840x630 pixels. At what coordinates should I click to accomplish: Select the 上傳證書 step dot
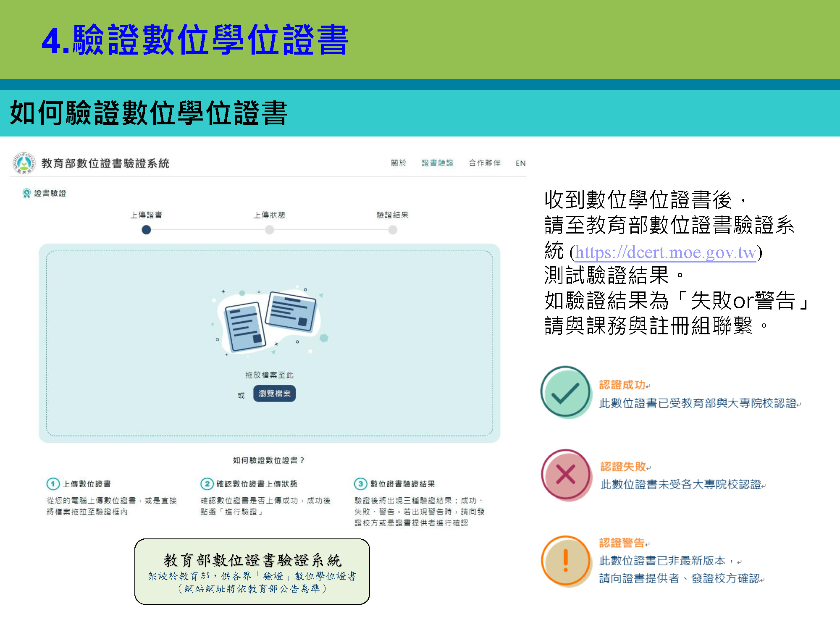pyautogui.click(x=146, y=230)
